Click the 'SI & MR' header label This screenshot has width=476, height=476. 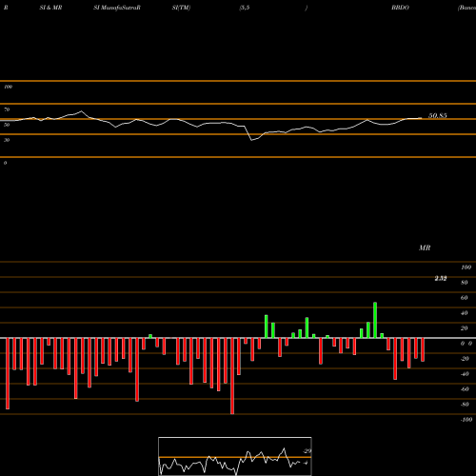coord(50,8)
